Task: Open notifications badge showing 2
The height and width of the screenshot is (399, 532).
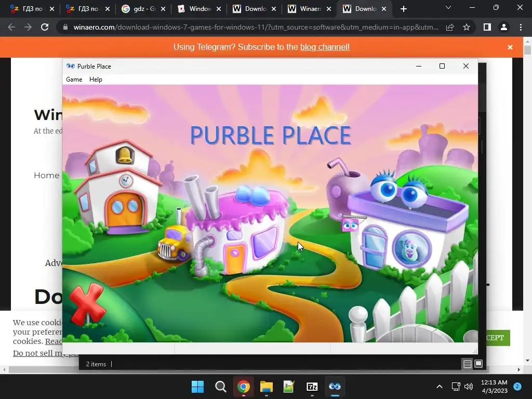Action: [517, 387]
